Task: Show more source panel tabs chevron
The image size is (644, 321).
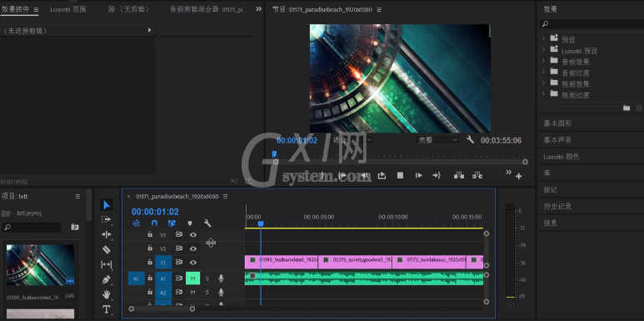Action: (x=258, y=9)
